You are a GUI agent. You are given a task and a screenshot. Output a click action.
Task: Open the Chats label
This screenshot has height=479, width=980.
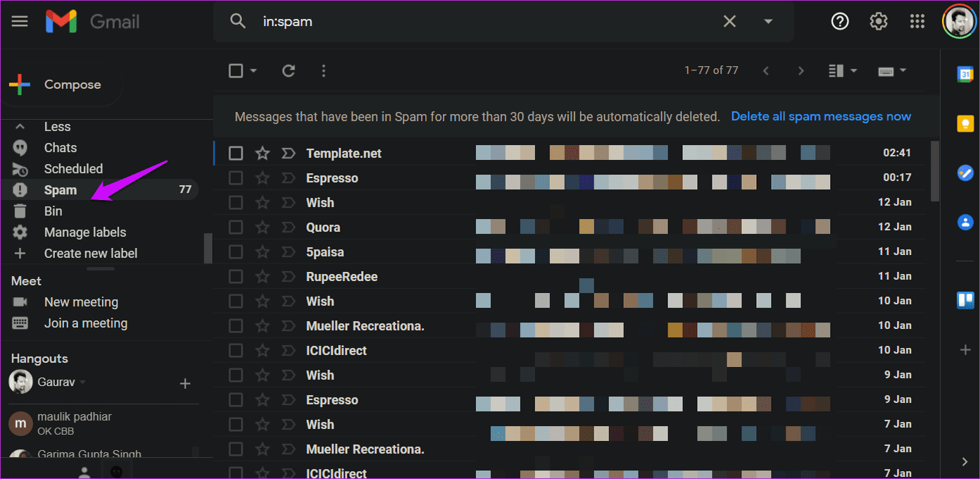click(61, 148)
